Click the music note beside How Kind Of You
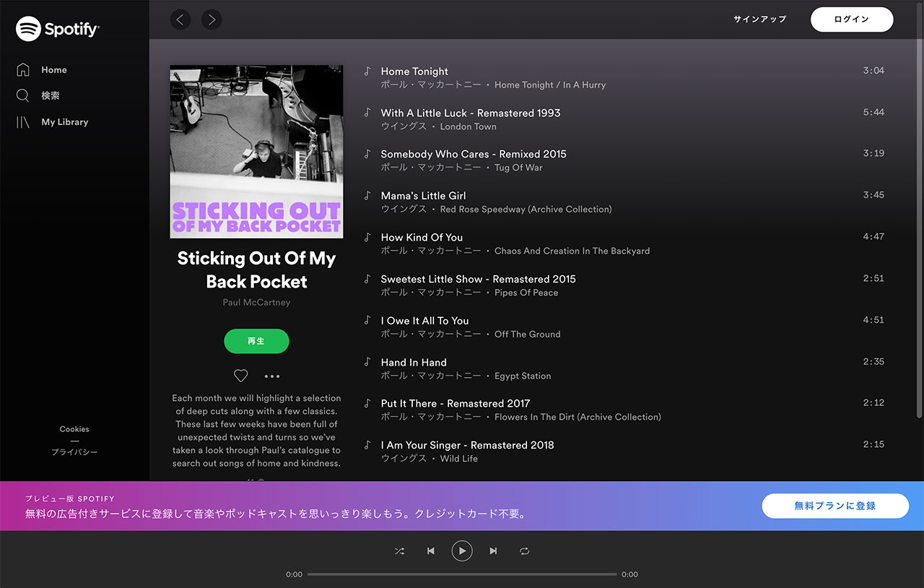 (x=367, y=237)
